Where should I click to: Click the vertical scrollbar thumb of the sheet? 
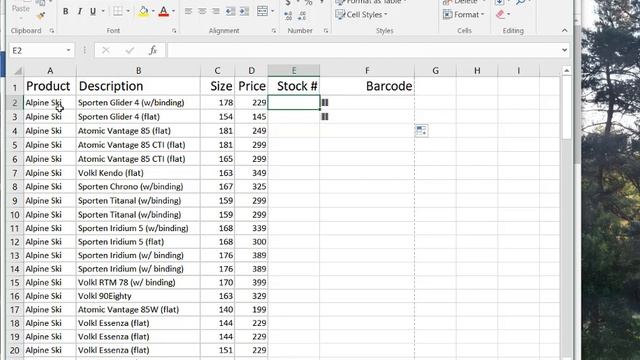tap(566, 108)
